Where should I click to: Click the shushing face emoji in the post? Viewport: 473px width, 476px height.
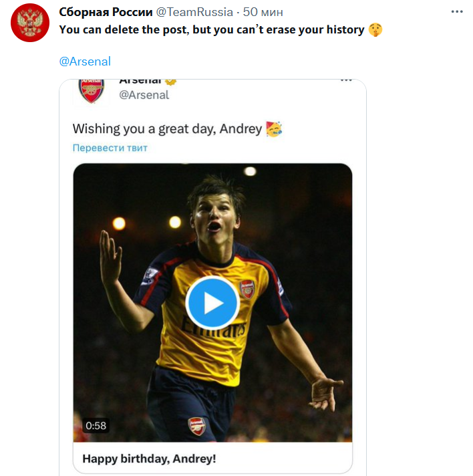[x=375, y=30]
